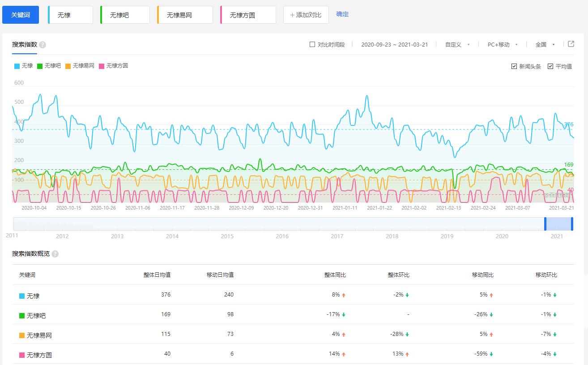This screenshot has width=588, height=365.
Task: Click the right handle of timeline range slider
Action: (x=572, y=223)
